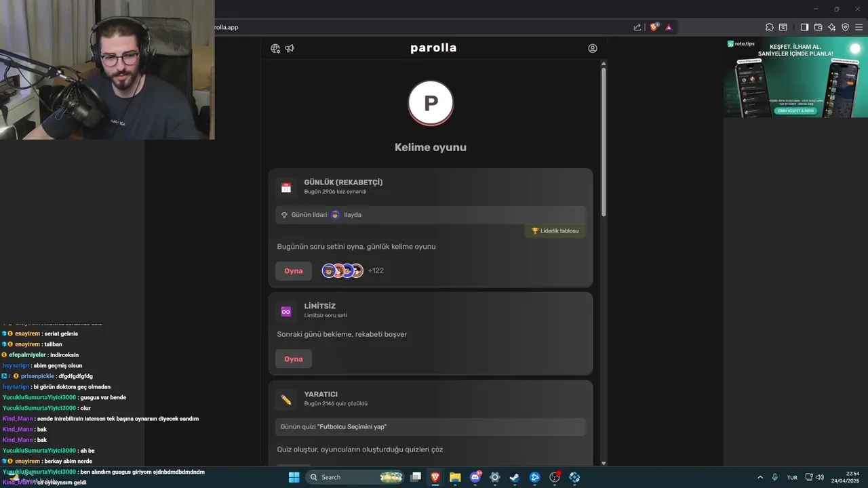The width and height of the screenshot is (868, 488).
Task: Show hidden system tray icons chevron
Action: point(759,477)
